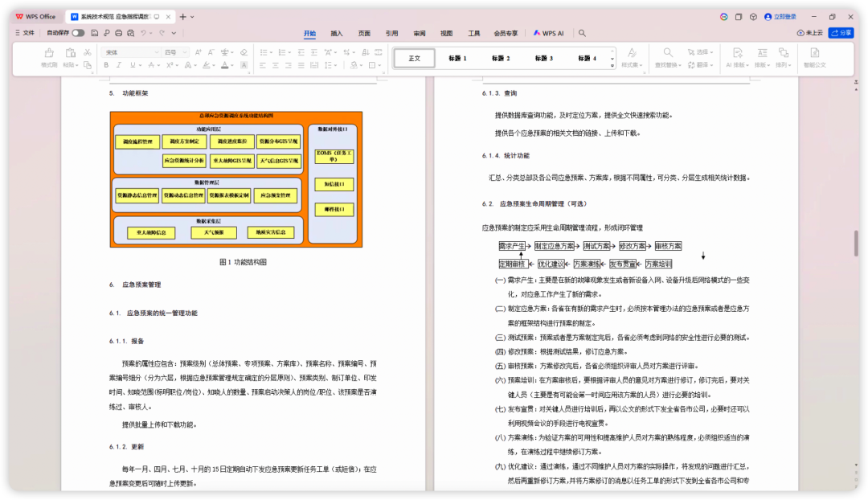Expand the styles gallery with the bottom arrow
Screen dimensions: 868x500
[x=612, y=66]
